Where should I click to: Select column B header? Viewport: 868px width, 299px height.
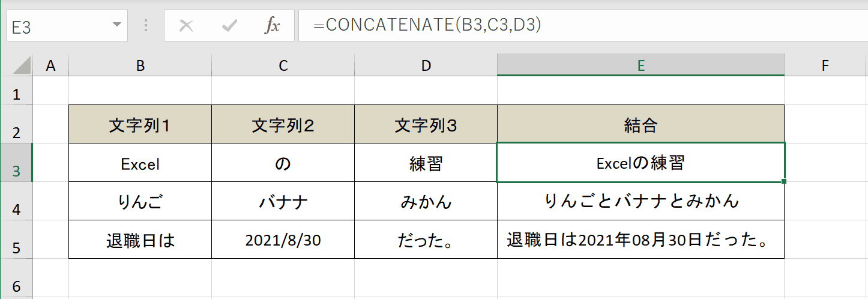(140, 65)
